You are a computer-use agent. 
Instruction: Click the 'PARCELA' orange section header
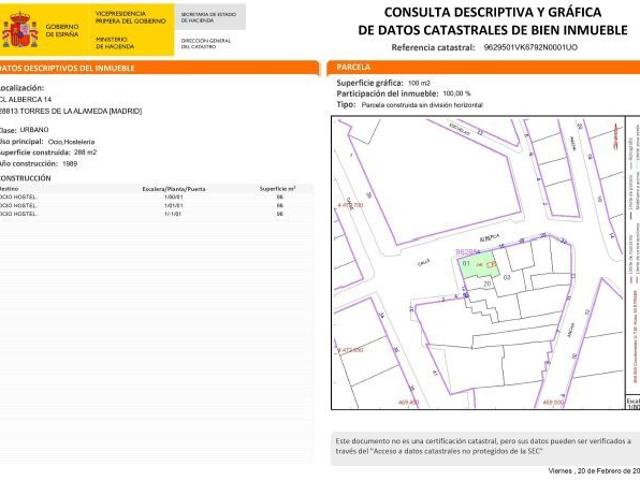tap(483, 67)
